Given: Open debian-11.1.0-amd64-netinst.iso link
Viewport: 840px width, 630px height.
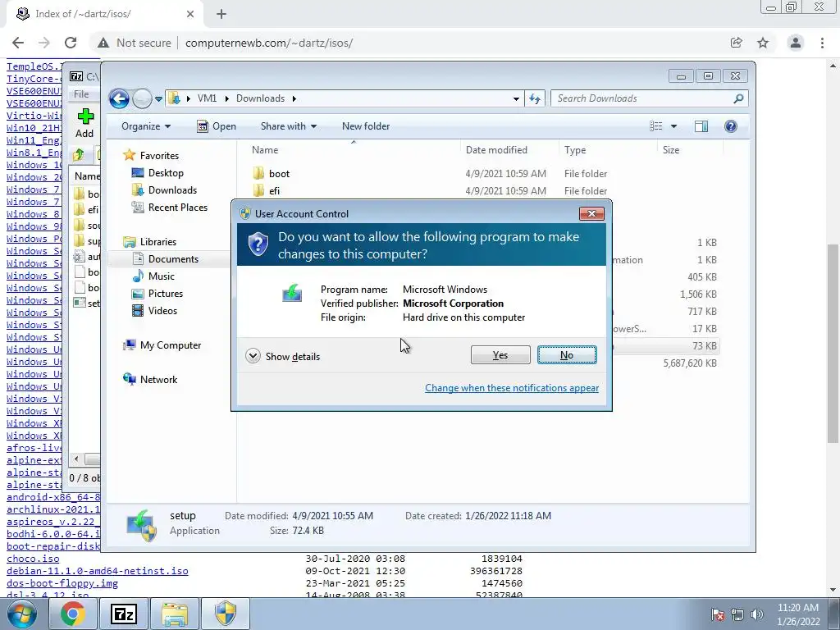Looking at the screenshot, I should (x=98, y=571).
